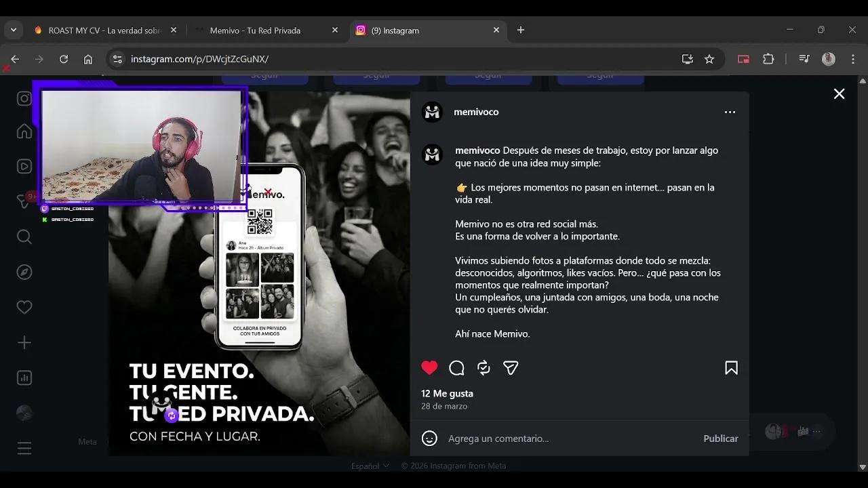This screenshot has width=868, height=488.
Task: Reload the current page
Action: point(64,59)
